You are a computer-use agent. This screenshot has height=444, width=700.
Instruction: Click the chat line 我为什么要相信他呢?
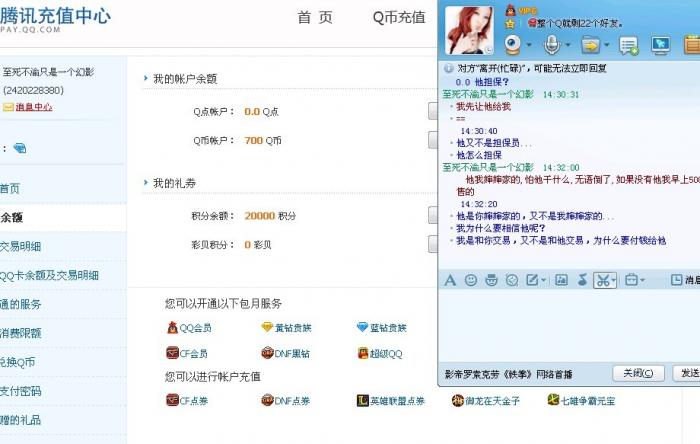click(x=500, y=228)
